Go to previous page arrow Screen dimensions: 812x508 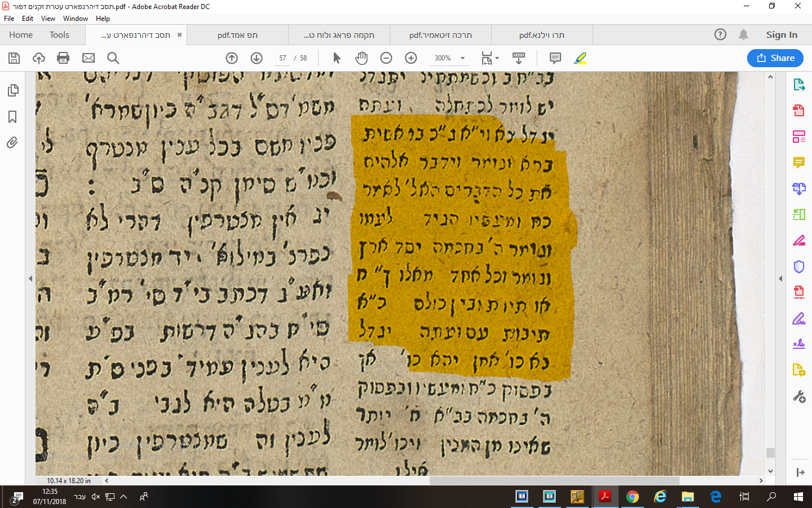pos(232,58)
